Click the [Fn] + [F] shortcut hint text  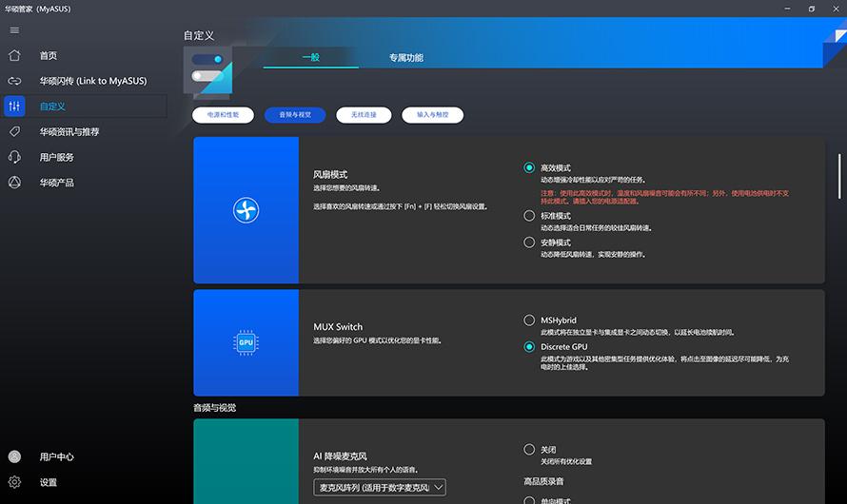click(x=401, y=206)
